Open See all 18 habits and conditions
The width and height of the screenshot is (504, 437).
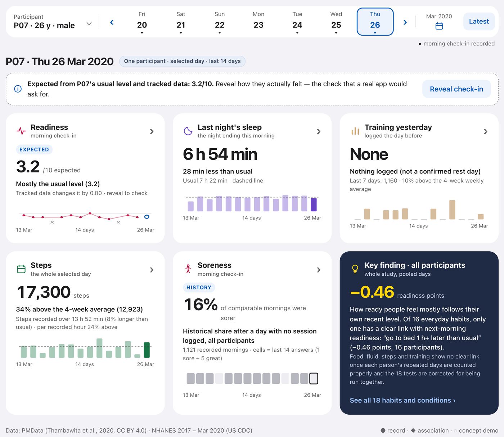click(402, 400)
